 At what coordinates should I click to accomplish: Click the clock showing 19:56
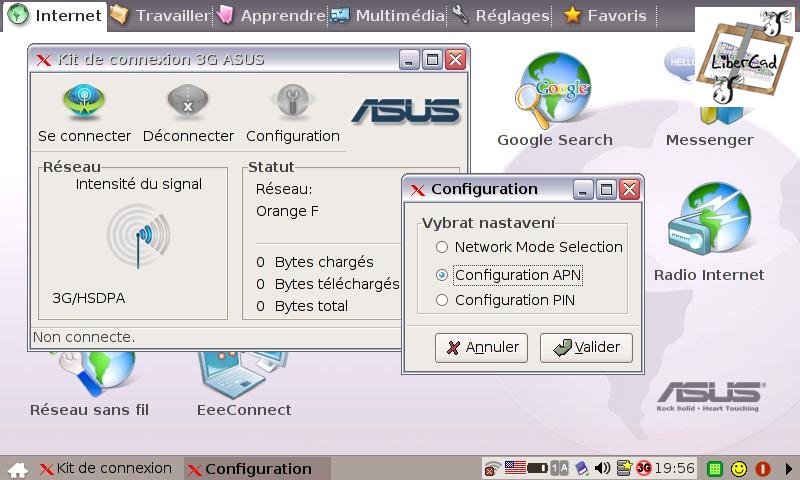pyautogui.click(x=674, y=468)
